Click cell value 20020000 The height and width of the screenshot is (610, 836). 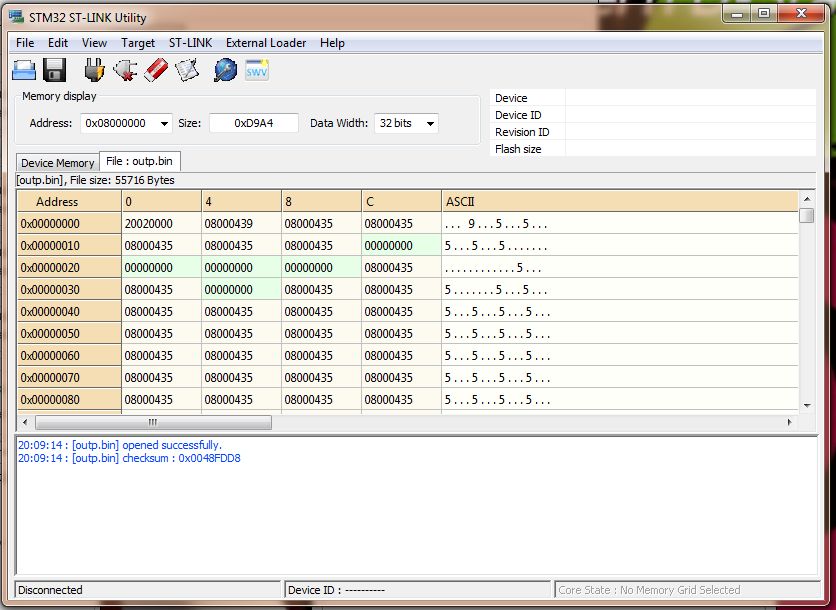tap(162, 223)
